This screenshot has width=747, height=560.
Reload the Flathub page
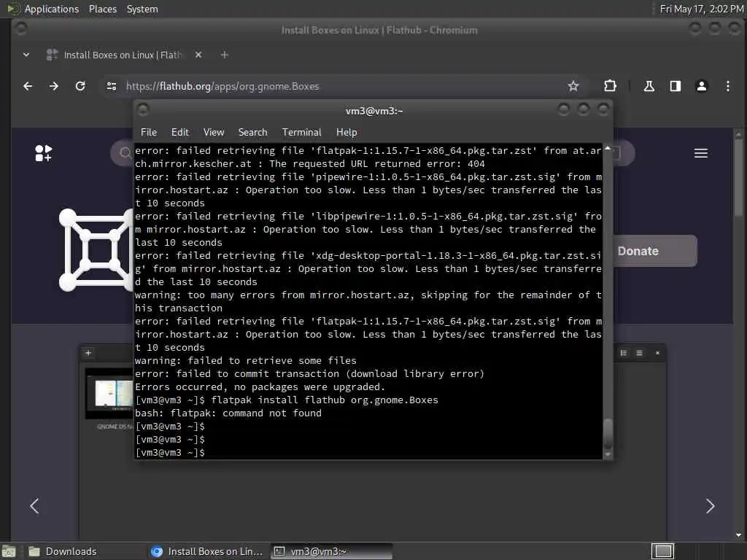(80, 86)
